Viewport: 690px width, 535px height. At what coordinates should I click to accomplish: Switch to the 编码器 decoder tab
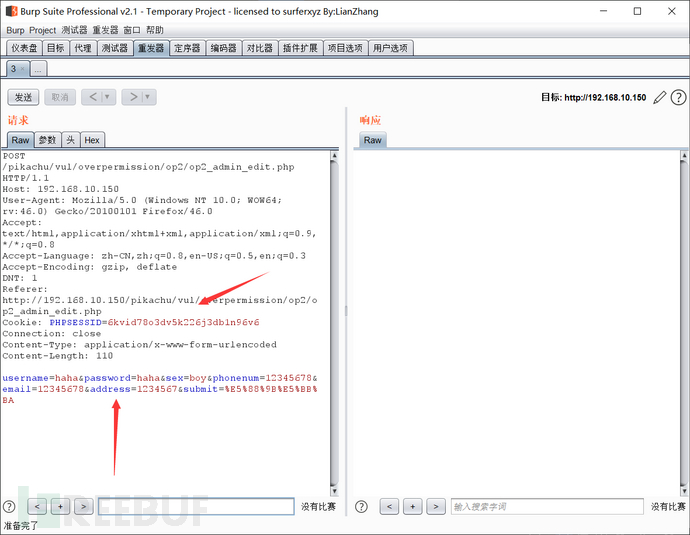click(224, 48)
